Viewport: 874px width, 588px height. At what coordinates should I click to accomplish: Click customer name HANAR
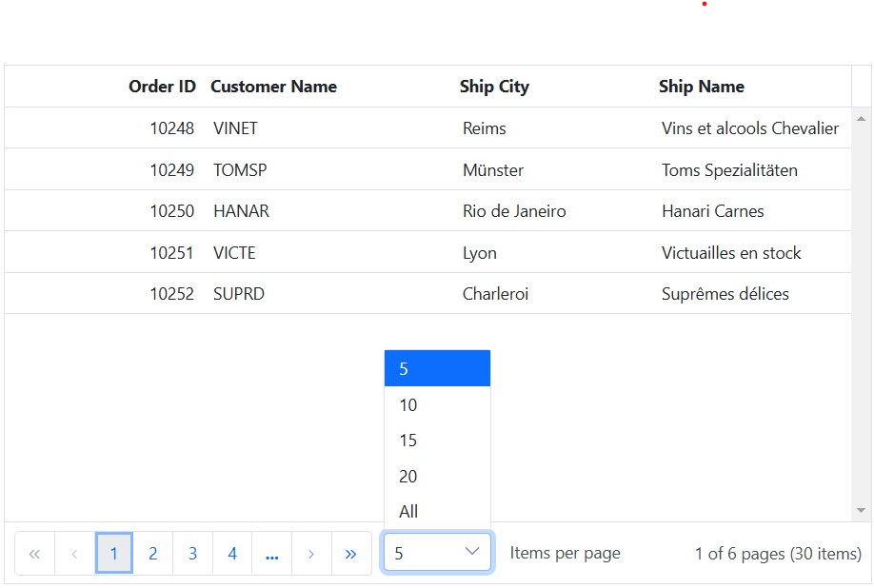pyautogui.click(x=242, y=211)
